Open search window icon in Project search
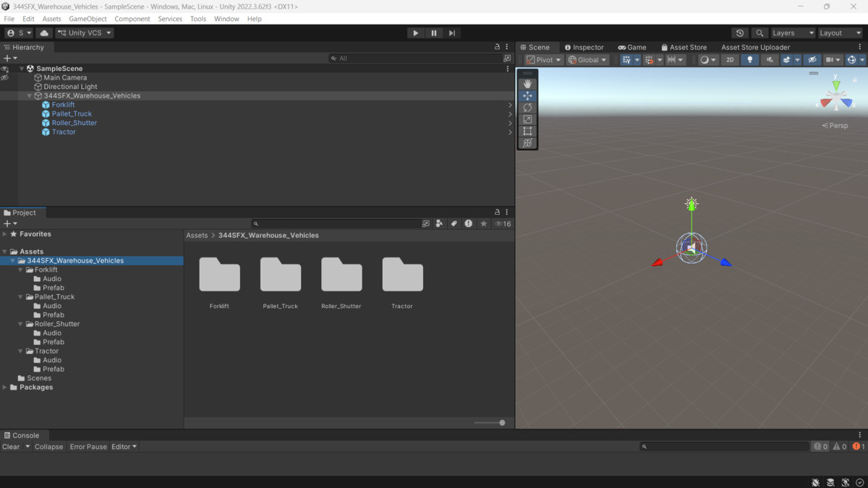868x488 pixels. (425, 223)
